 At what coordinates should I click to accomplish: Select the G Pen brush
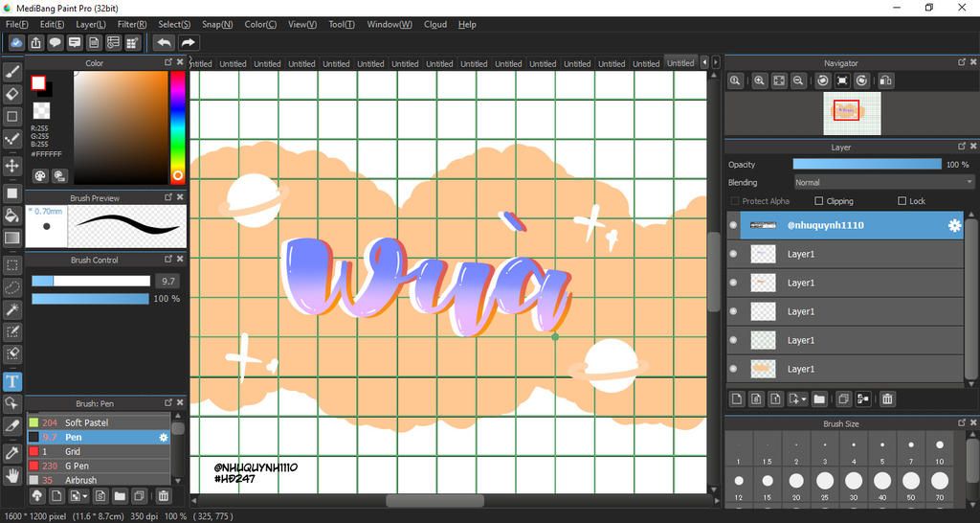point(99,466)
